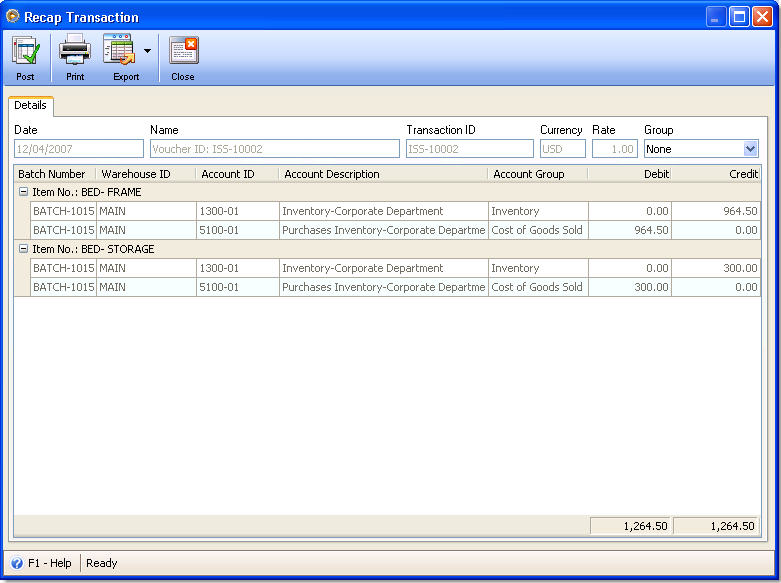
Task: Open the Export dropdown arrow
Action: click(x=147, y=51)
